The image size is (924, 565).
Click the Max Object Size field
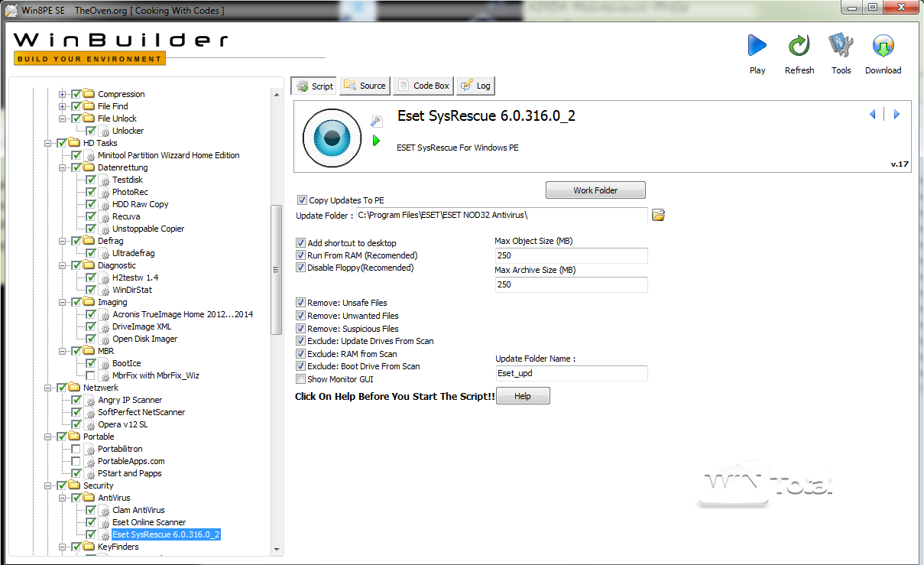pos(571,255)
